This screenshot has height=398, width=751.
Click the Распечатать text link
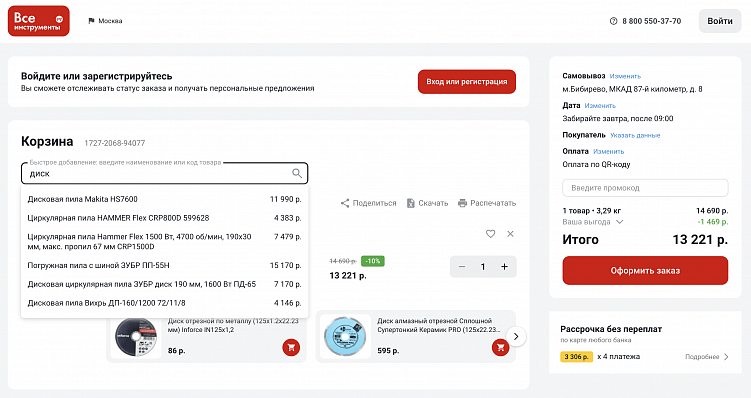pyautogui.click(x=493, y=203)
